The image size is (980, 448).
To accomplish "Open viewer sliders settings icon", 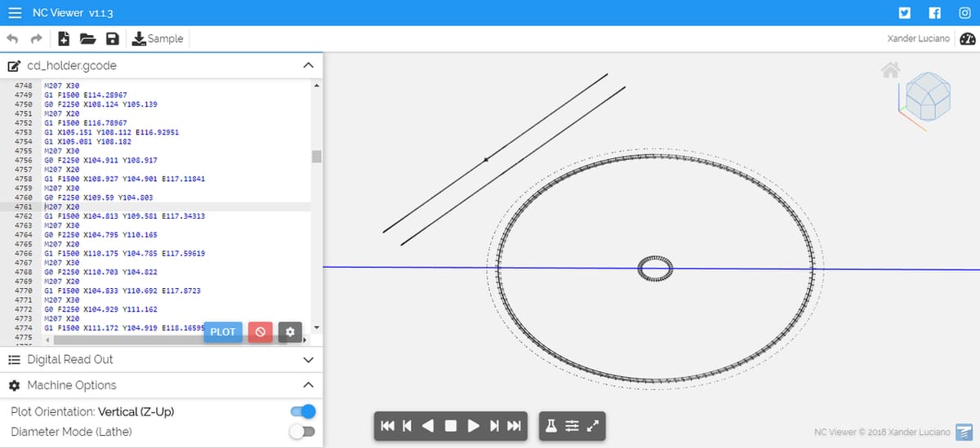I will (572, 426).
